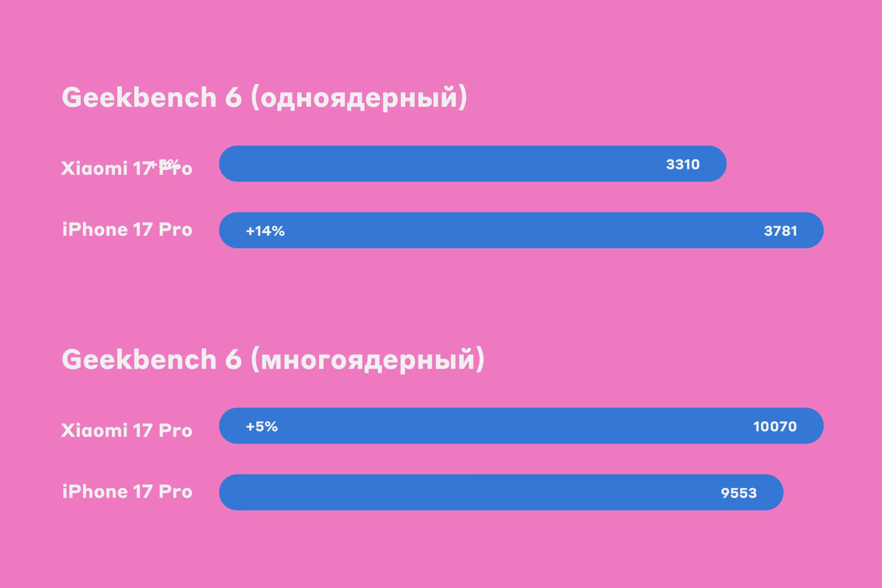Click the +5% label inside the 10070 bar

(262, 426)
